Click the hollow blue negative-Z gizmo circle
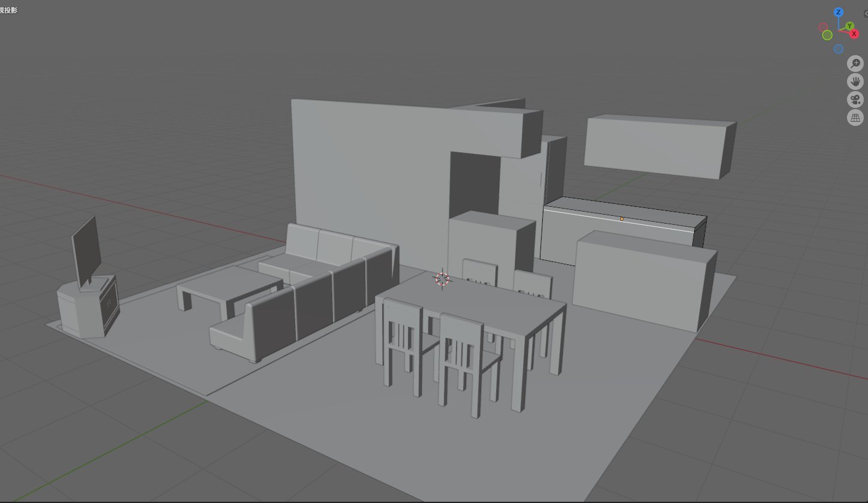 pos(839,49)
